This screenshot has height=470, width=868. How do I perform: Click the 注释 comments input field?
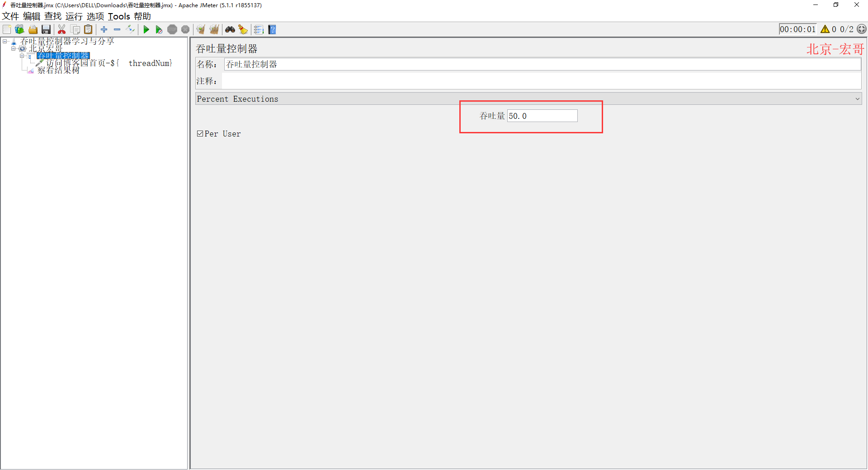[x=542, y=81]
